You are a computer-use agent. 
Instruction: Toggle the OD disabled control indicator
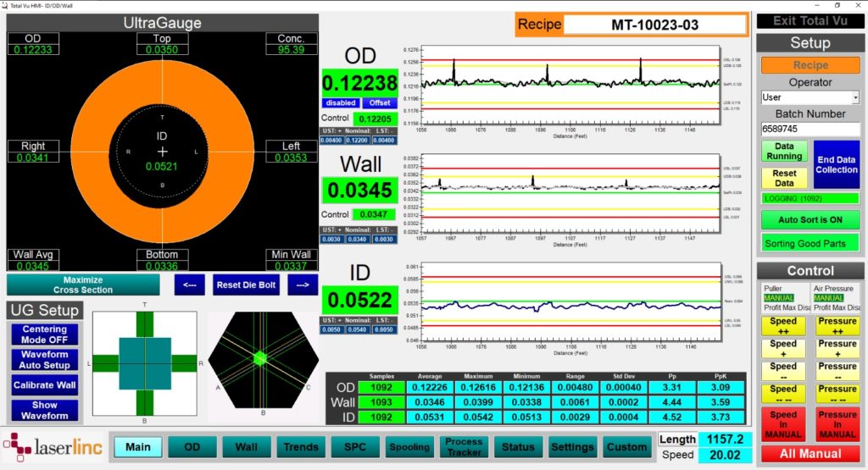341,102
